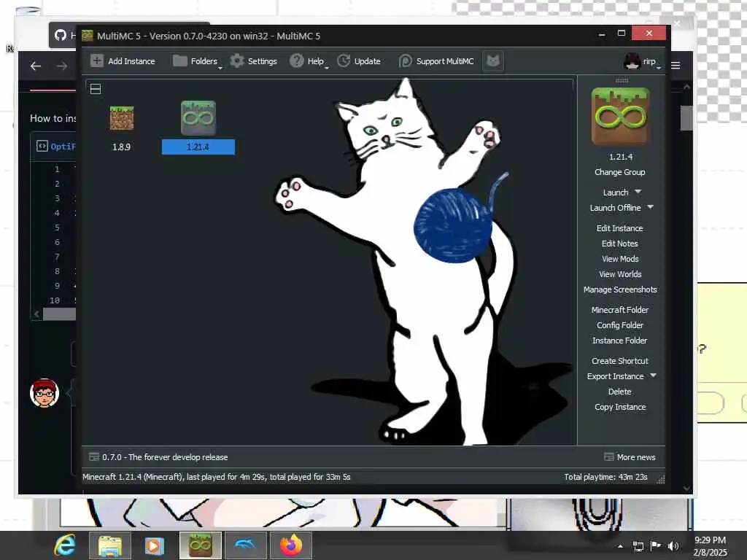
Task: Click Delete in the instance side panel
Action: (620, 392)
